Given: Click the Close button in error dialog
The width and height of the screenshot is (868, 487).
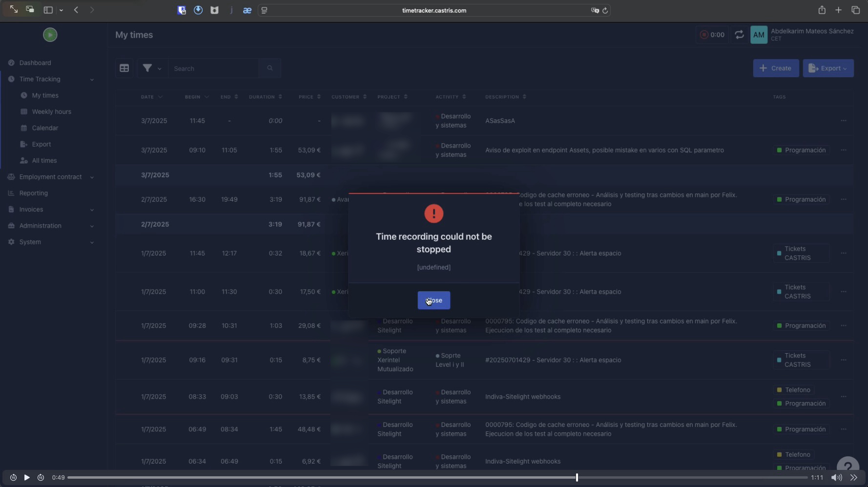Looking at the screenshot, I should (x=434, y=300).
